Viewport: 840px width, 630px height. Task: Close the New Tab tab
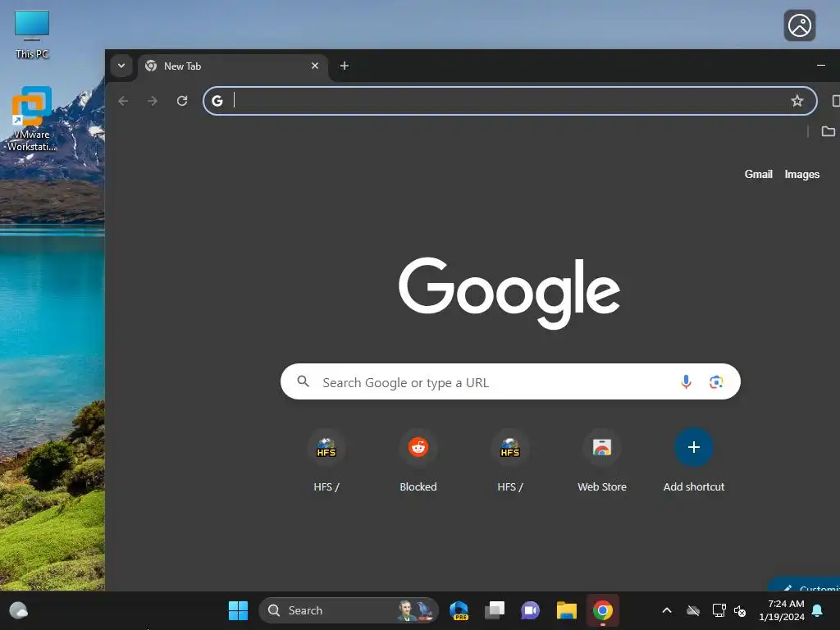pyautogui.click(x=315, y=66)
